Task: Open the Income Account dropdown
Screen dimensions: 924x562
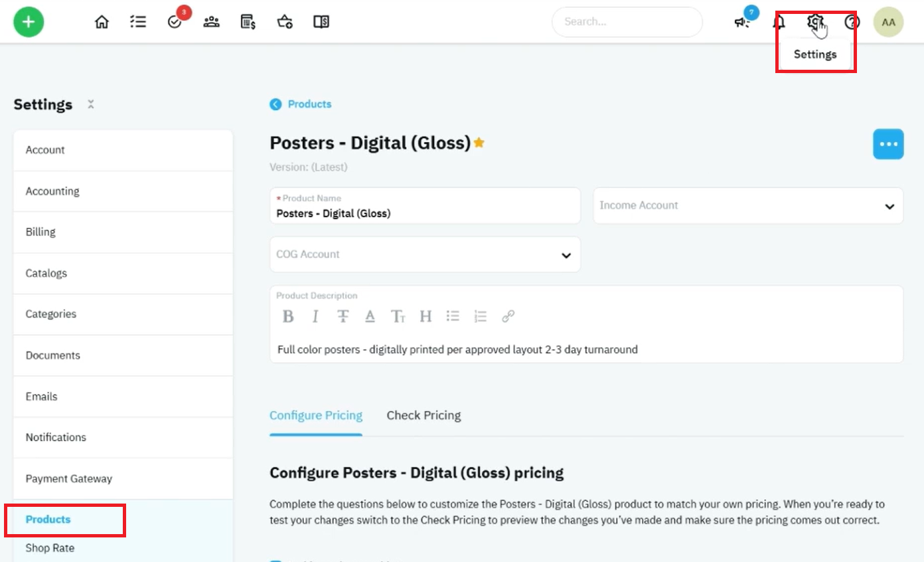Action: point(748,205)
